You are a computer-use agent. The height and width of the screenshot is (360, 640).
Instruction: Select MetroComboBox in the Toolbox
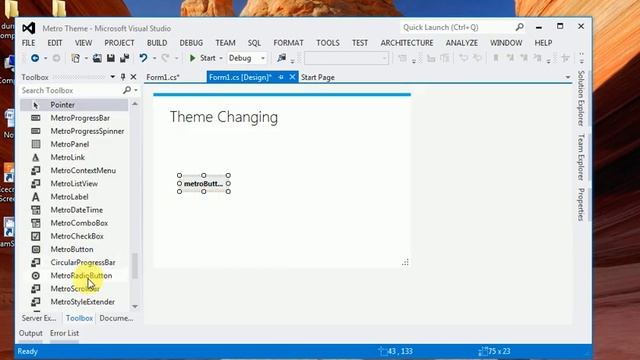74,223
